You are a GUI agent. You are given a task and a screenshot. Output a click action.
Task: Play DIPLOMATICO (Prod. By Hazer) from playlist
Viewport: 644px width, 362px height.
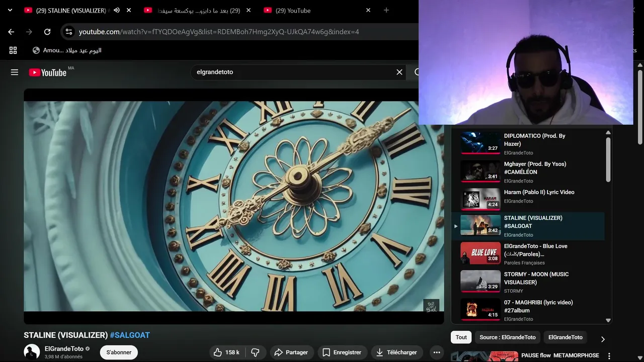(528, 144)
